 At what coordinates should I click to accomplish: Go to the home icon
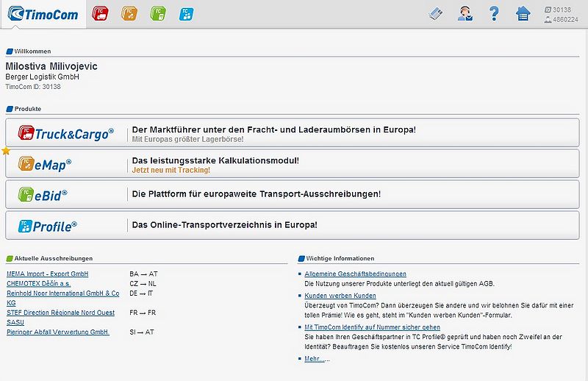coord(523,13)
